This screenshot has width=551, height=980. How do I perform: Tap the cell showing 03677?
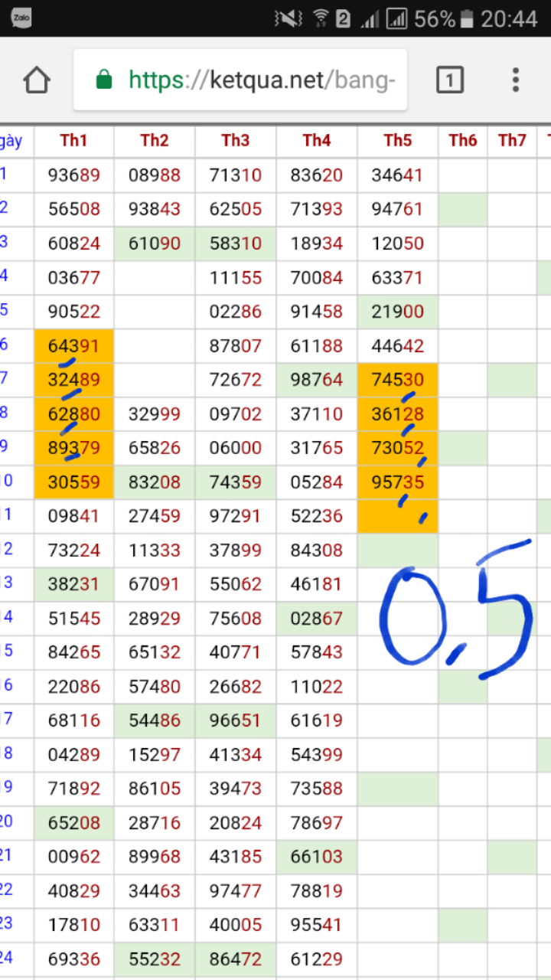point(74,278)
